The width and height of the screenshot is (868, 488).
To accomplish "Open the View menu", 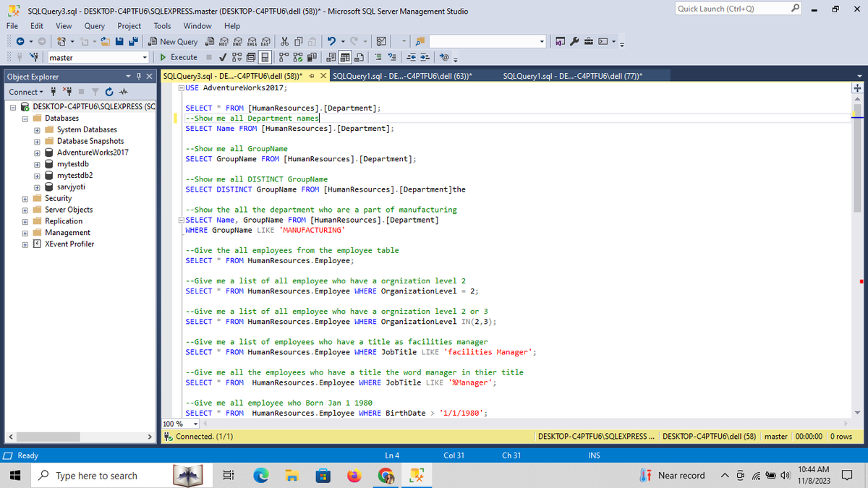I will [64, 25].
